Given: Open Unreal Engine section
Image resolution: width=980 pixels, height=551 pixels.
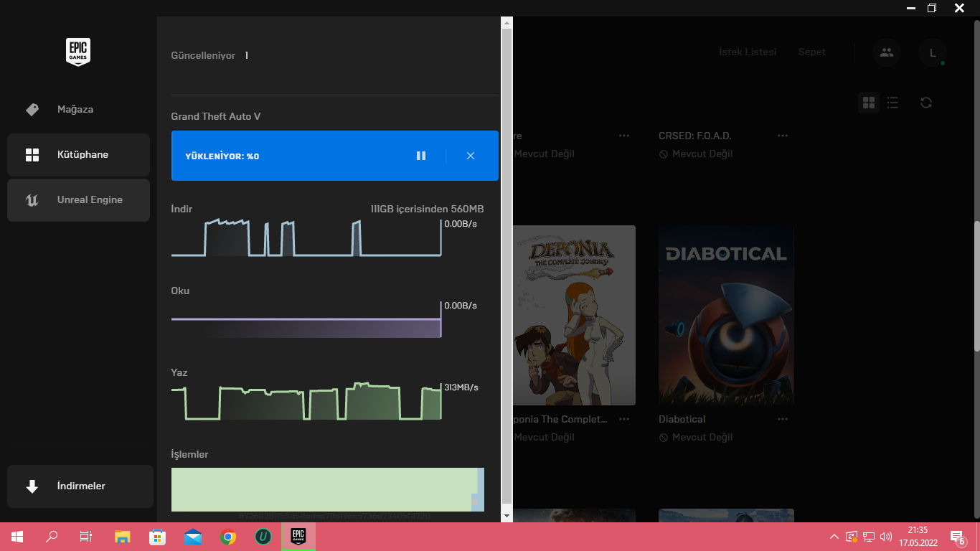Looking at the screenshot, I should pos(78,200).
